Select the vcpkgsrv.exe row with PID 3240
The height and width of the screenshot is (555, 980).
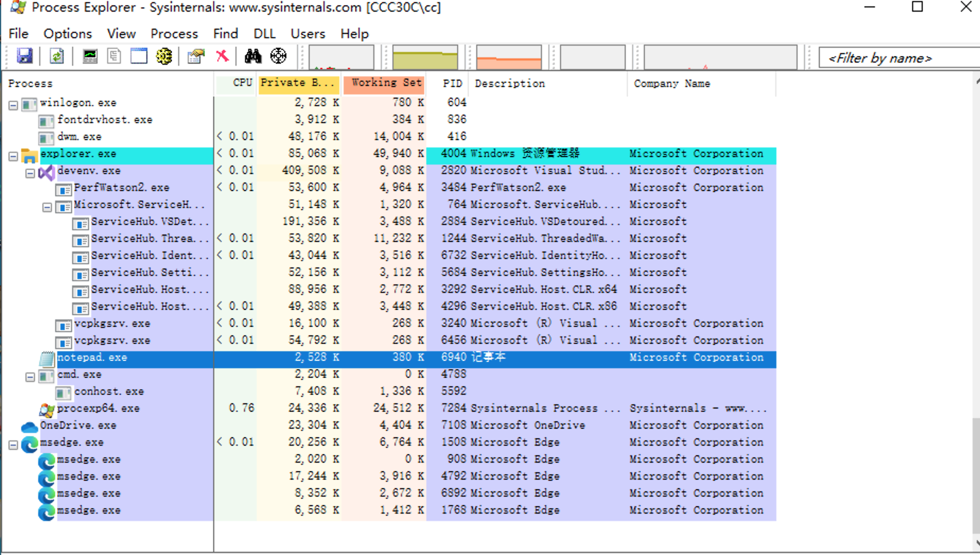coord(390,324)
